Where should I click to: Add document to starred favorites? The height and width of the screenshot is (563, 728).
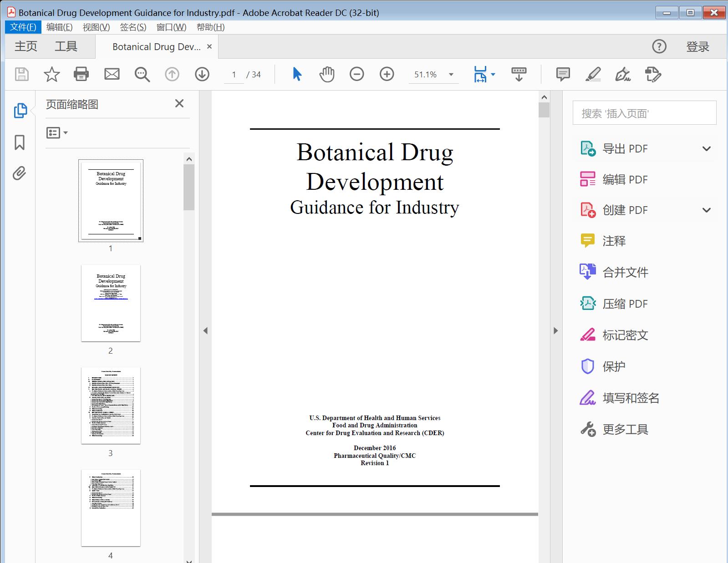pyautogui.click(x=51, y=74)
